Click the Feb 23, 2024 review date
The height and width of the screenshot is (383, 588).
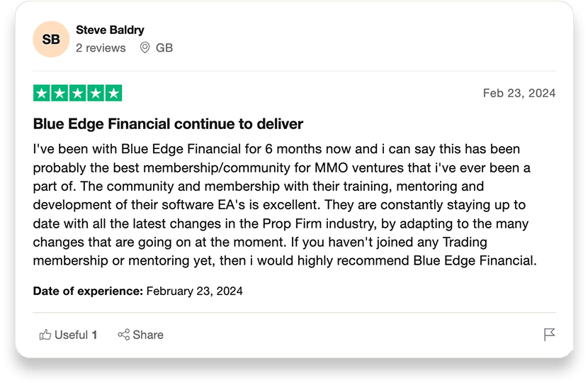[x=519, y=93]
